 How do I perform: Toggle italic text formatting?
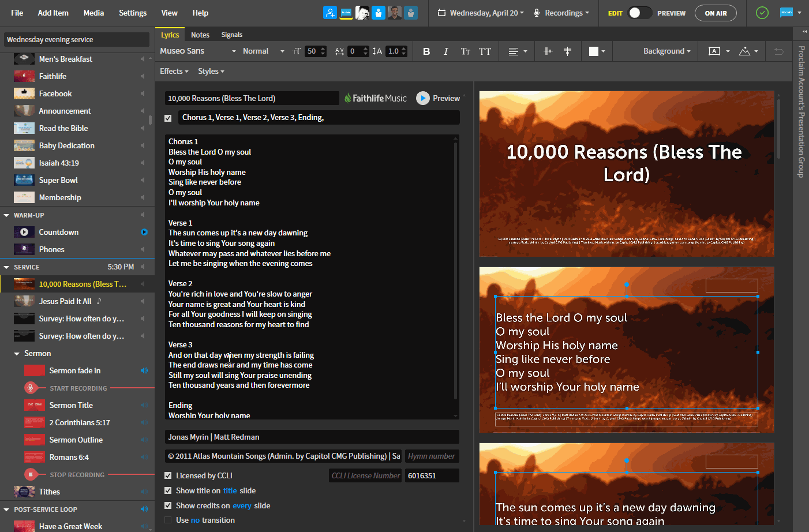point(445,51)
